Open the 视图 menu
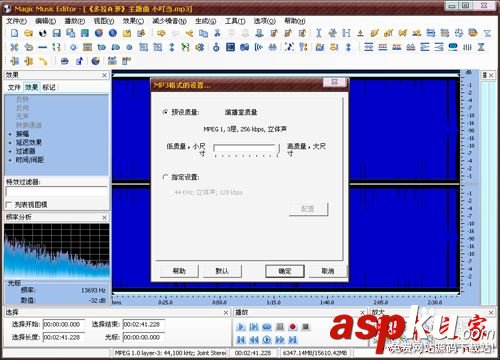The width and height of the screenshot is (500, 360). tap(104, 21)
